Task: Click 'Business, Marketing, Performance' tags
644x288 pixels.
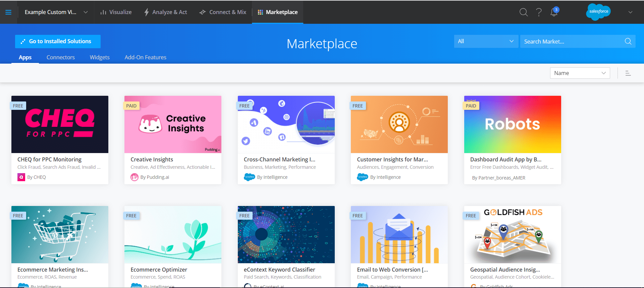Action: [x=280, y=167]
